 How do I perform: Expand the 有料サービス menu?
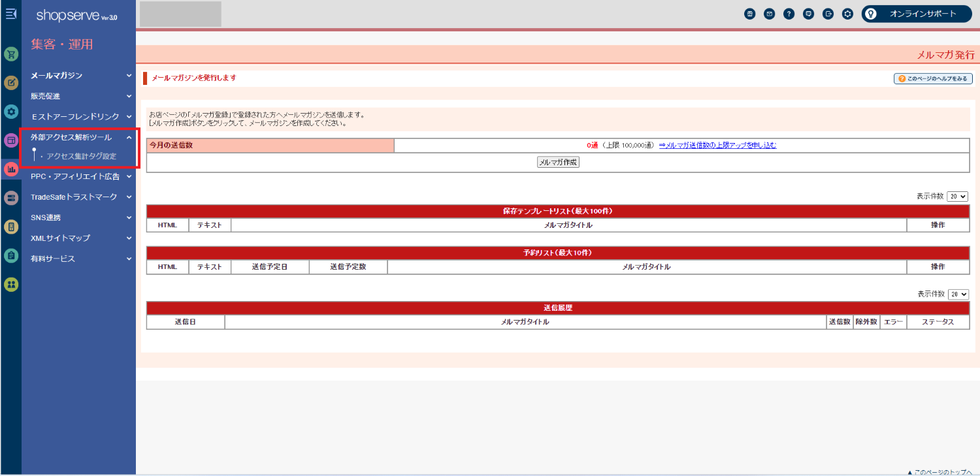click(81, 259)
